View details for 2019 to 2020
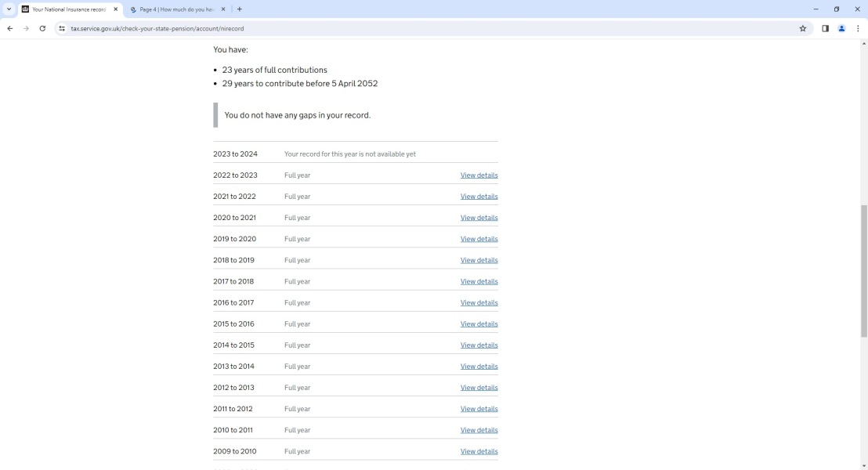Image resolution: width=868 pixels, height=470 pixels. click(x=479, y=239)
